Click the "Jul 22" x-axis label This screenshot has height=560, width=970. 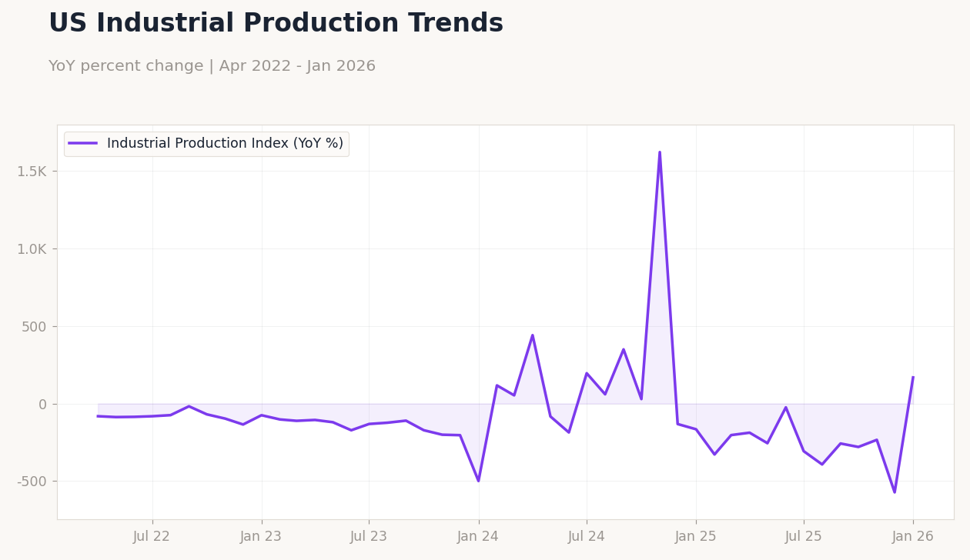(152, 537)
